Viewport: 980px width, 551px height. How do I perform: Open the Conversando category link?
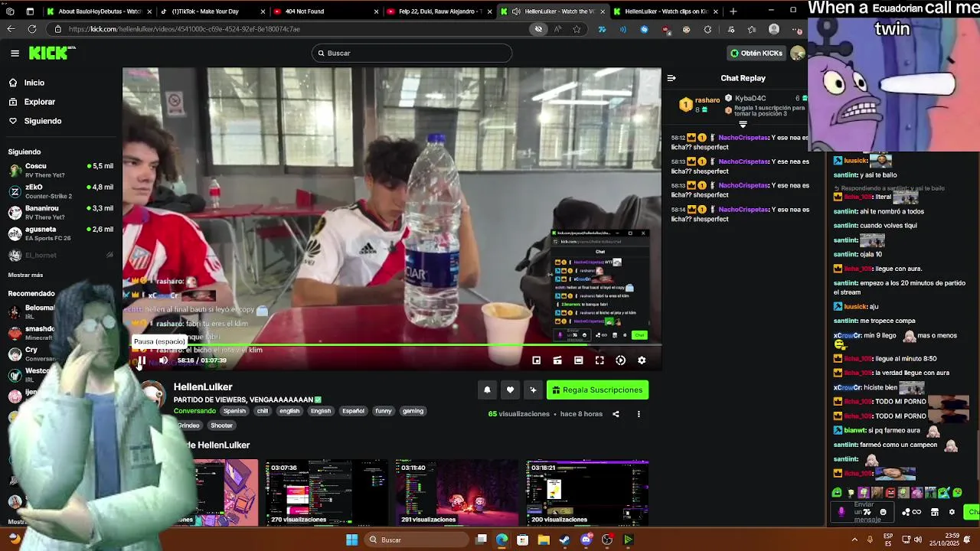(194, 411)
